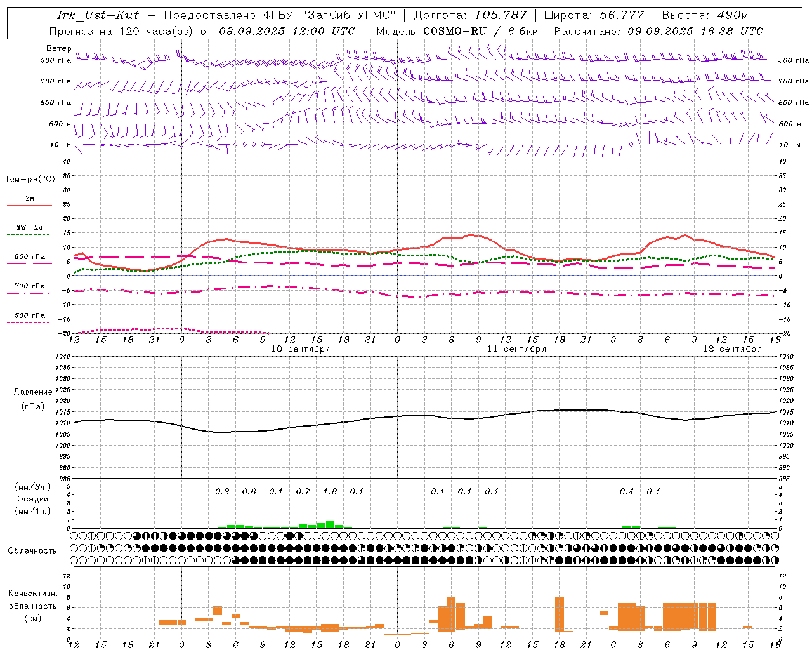Click the 0.3 precipitation total value

pos(222,491)
